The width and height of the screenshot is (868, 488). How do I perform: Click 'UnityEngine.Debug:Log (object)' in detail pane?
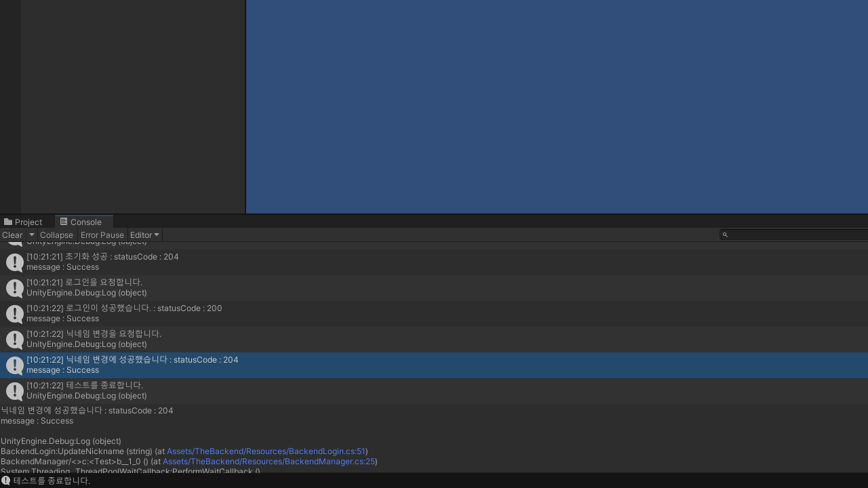coord(61,441)
